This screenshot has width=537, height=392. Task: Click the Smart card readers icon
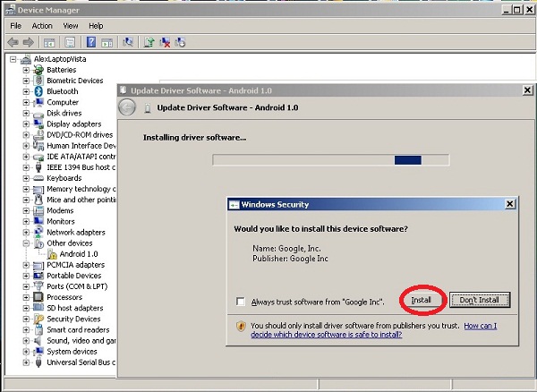38,329
